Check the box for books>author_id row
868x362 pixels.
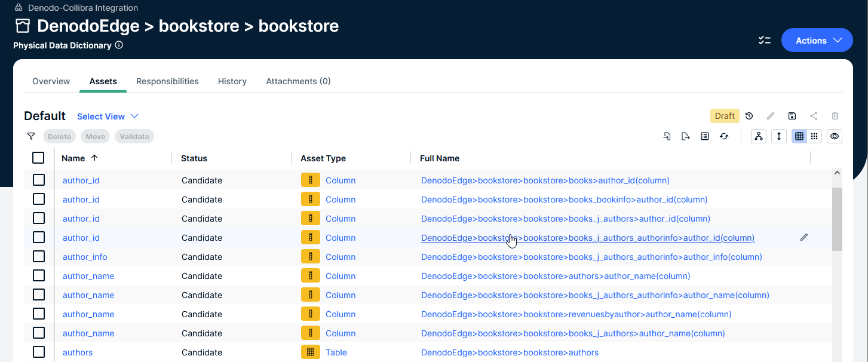click(x=38, y=180)
